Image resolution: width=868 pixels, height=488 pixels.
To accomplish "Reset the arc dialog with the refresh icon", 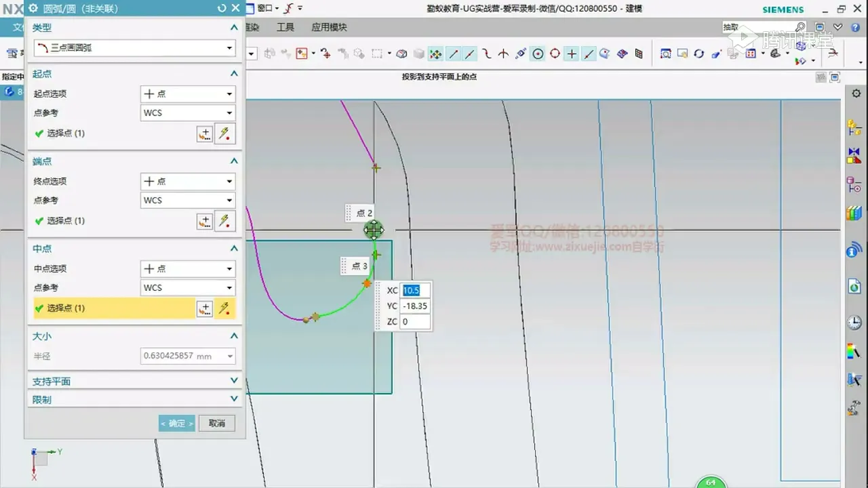I will (221, 8).
